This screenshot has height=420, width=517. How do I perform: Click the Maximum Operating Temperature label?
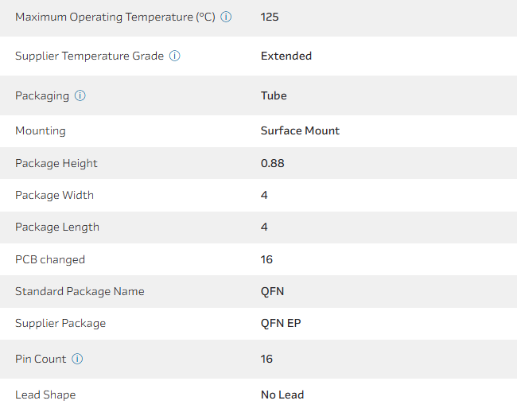coord(115,17)
